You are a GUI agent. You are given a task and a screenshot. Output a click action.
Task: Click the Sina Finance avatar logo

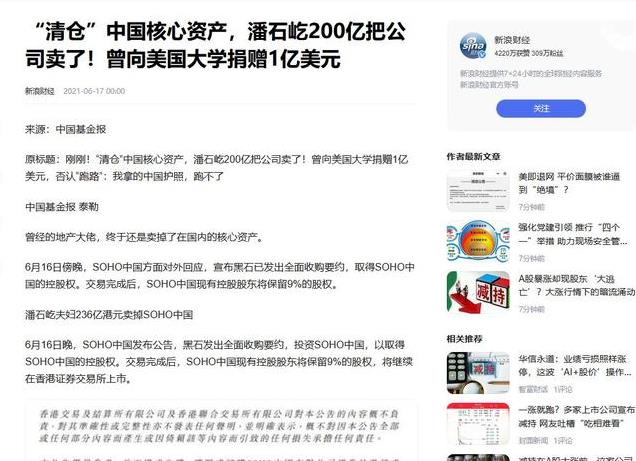pos(473,45)
